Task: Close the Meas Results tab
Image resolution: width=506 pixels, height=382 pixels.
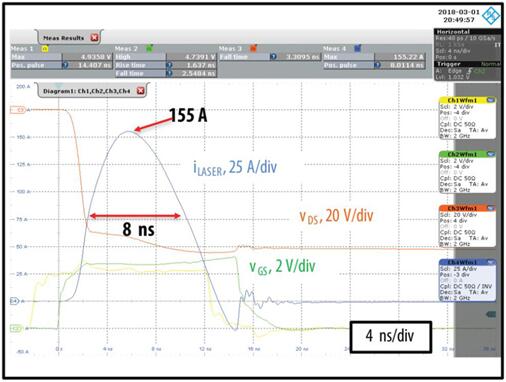Action: pos(95,38)
